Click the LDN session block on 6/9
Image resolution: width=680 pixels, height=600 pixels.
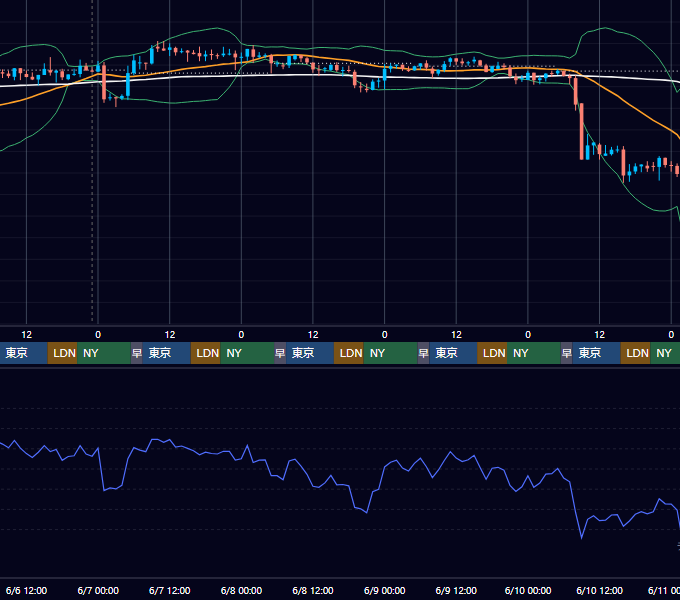492,353
